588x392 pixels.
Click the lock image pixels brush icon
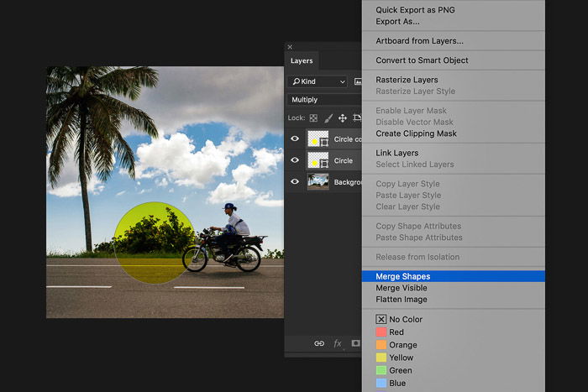point(328,118)
